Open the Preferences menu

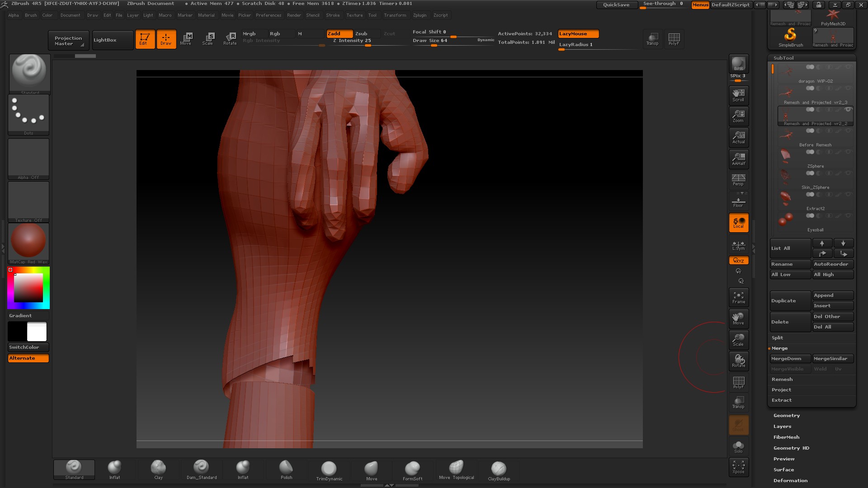269,15
